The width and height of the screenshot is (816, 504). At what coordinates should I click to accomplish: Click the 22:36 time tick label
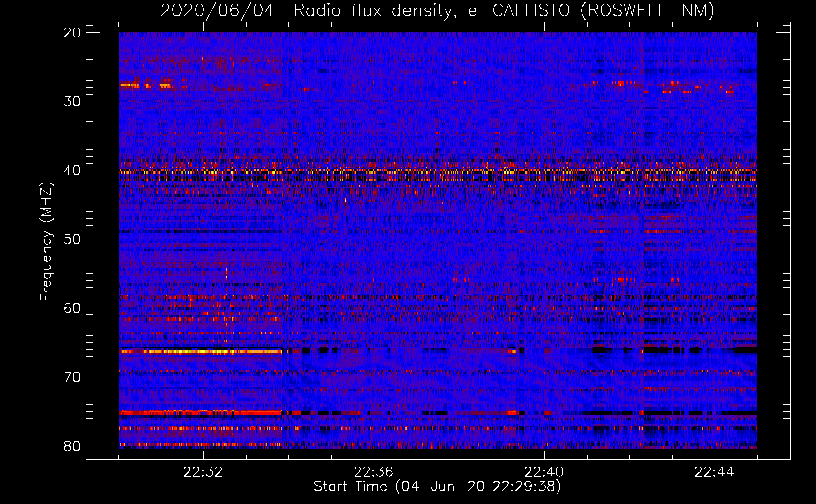(x=374, y=472)
